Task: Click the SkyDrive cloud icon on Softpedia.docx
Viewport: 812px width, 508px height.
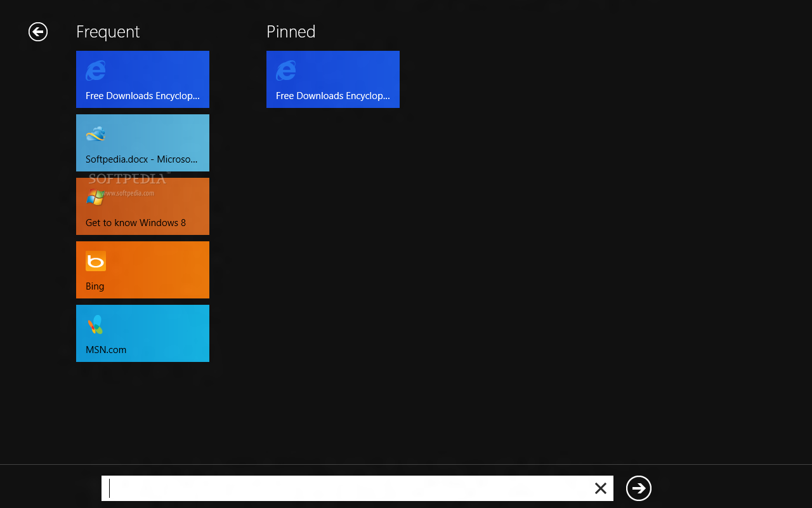Action: click(96, 134)
